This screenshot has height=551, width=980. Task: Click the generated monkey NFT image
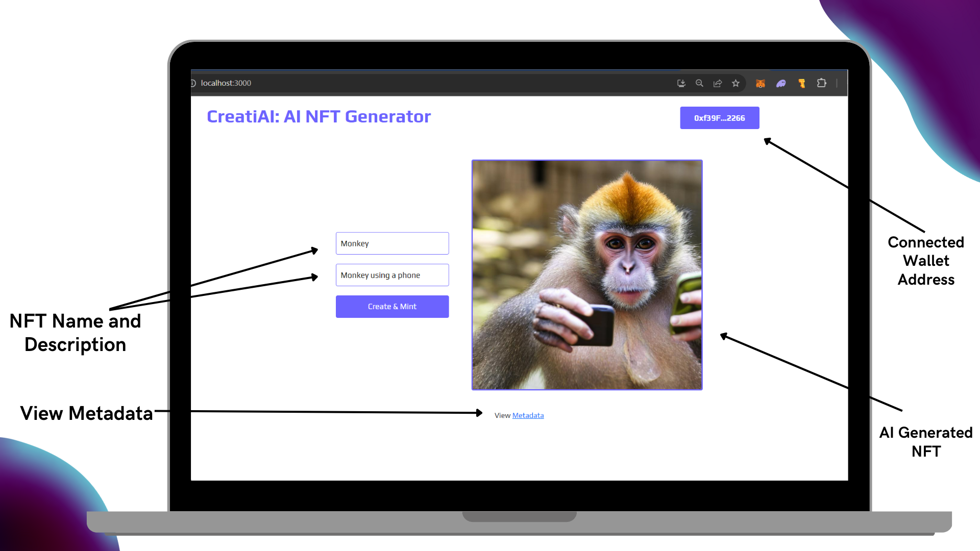(587, 275)
